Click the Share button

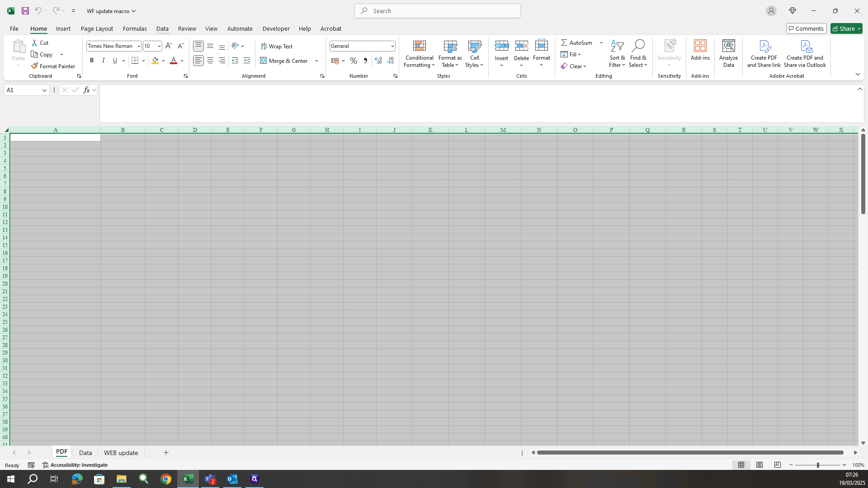tap(846, 28)
